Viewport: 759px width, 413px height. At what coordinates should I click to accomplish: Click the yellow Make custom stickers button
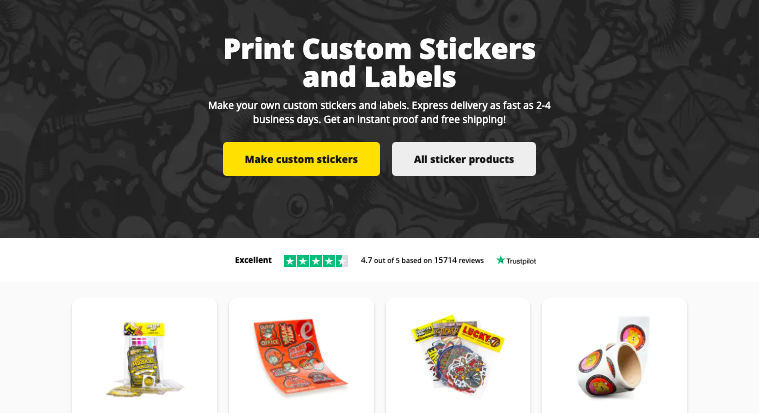pos(301,159)
